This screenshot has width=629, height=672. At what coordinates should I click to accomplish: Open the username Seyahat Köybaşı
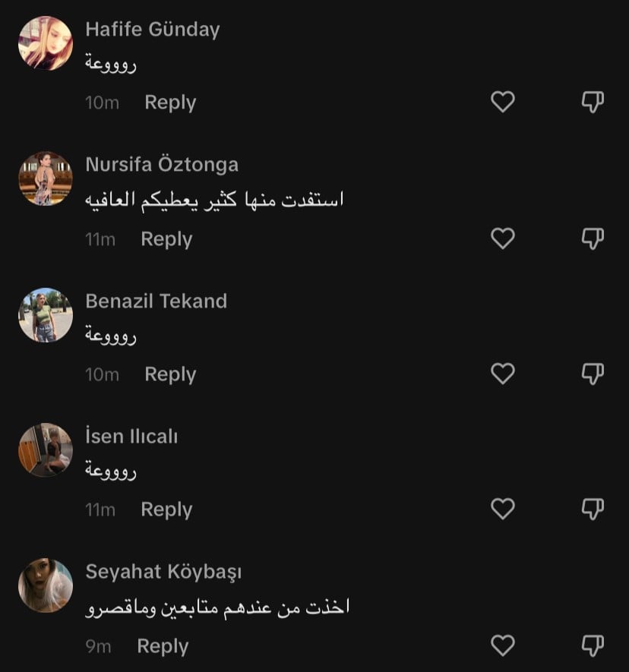(163, 572)
